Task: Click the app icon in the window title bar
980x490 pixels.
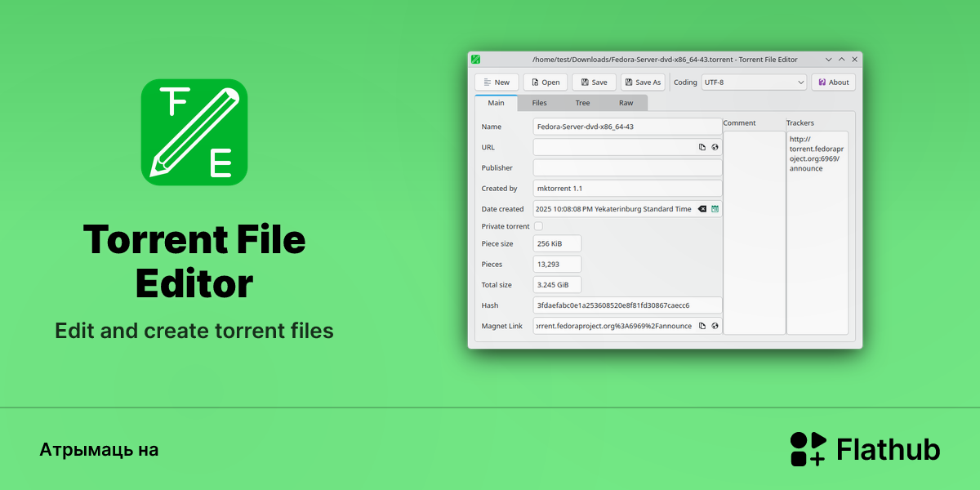Action: 475,60
